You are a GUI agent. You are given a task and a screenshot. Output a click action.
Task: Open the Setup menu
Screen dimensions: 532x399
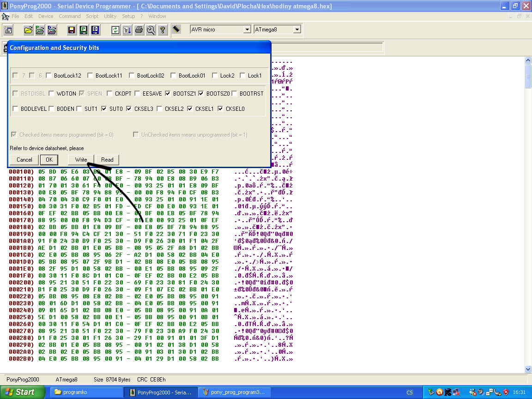128,16
